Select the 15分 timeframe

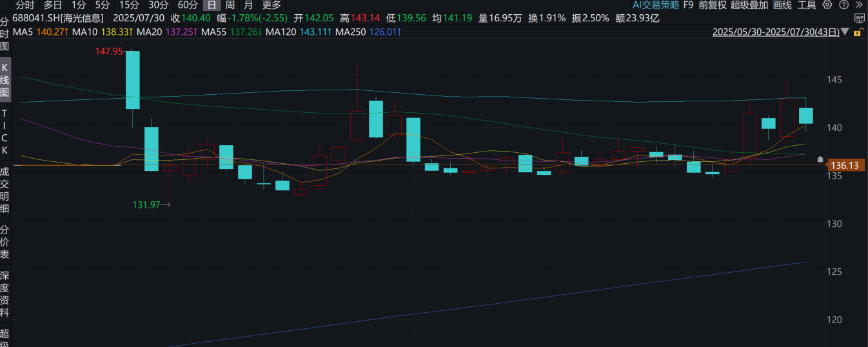tap(129, 5)
